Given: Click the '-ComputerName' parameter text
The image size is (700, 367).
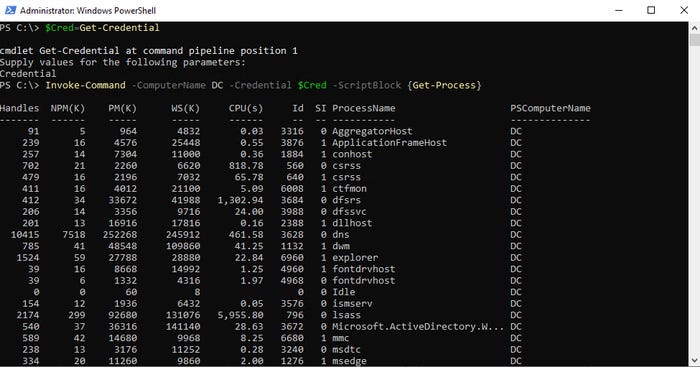Looking at the screenshot, I should [x=169, y=85].
